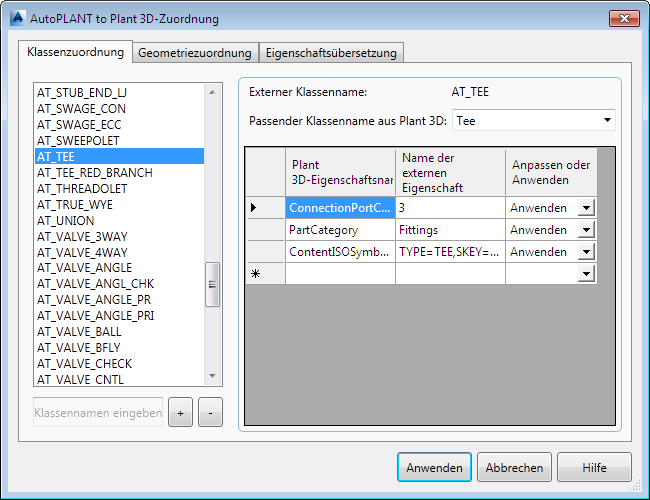Click the row header of the ContentISOSymb row
Screen dimensions: 650x500
click(265, 252)
